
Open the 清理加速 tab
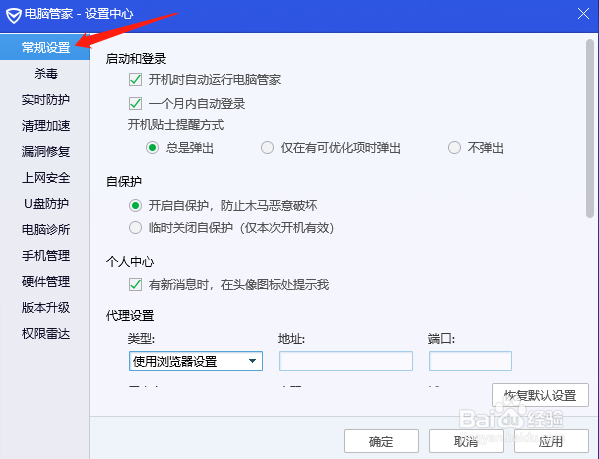tap(45, 126)
